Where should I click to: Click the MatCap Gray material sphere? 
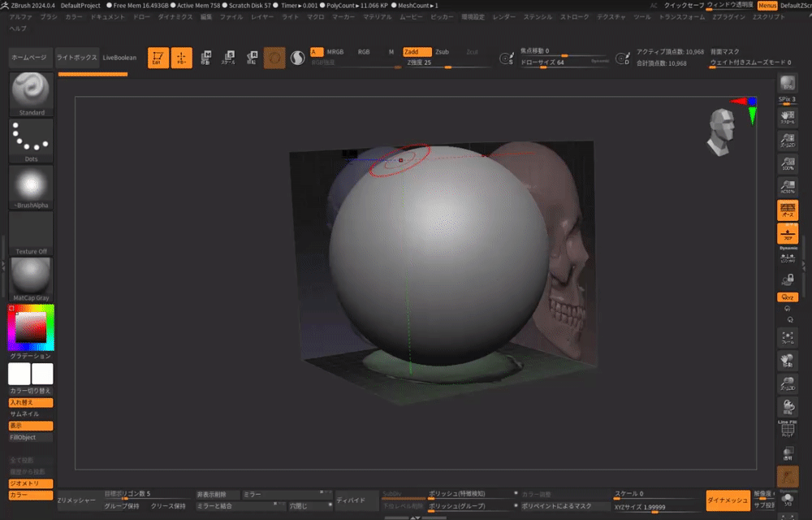pyautogui.click(x=32, y=276)
